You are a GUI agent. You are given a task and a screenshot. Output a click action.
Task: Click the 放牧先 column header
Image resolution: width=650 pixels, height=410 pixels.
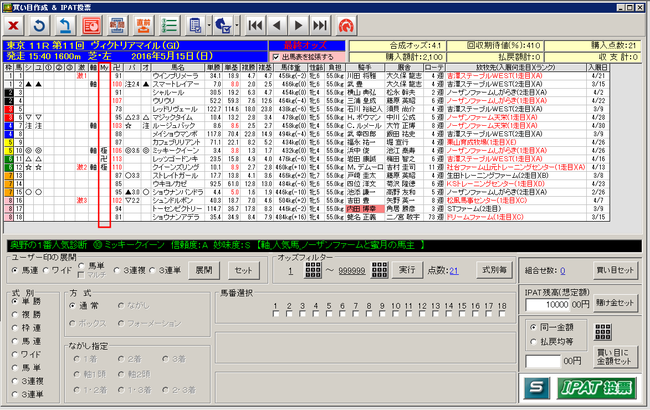pos(516,67)
